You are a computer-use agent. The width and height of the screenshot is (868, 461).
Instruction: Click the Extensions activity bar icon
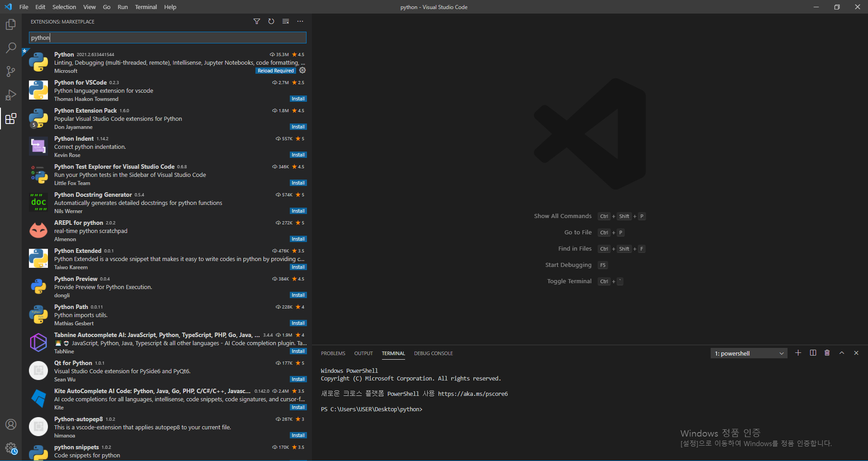(x=11, y=119)
